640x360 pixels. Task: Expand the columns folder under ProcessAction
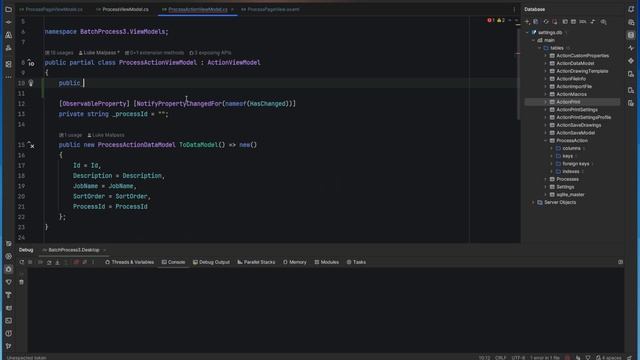point(552,148)
